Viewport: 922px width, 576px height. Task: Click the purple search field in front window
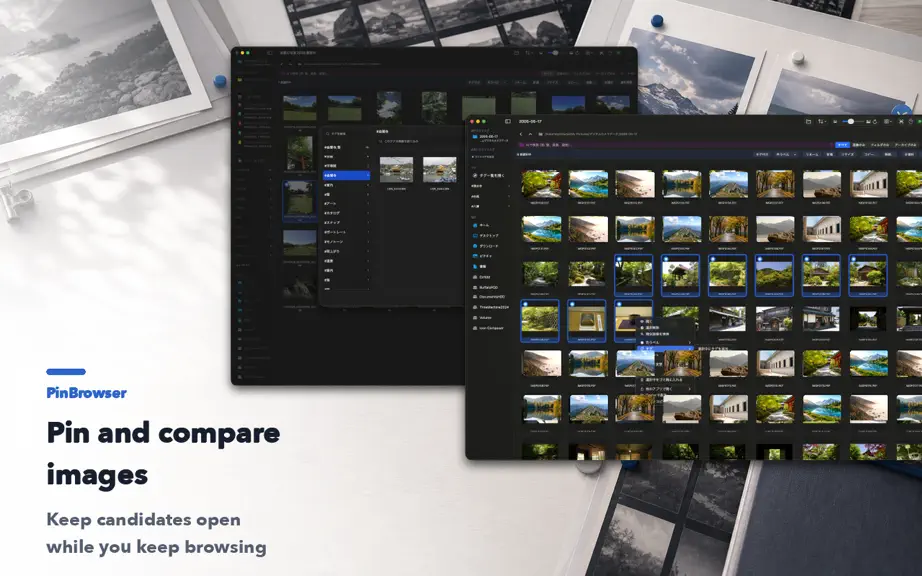[675, 145]
